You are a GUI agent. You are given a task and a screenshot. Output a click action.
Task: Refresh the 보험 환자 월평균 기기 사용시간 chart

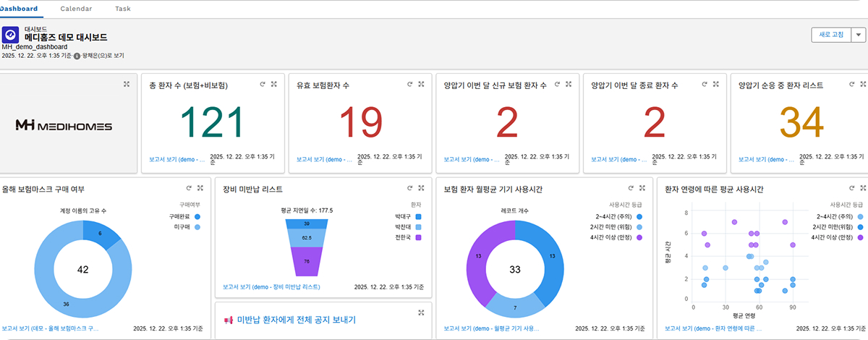click(631, 188)
